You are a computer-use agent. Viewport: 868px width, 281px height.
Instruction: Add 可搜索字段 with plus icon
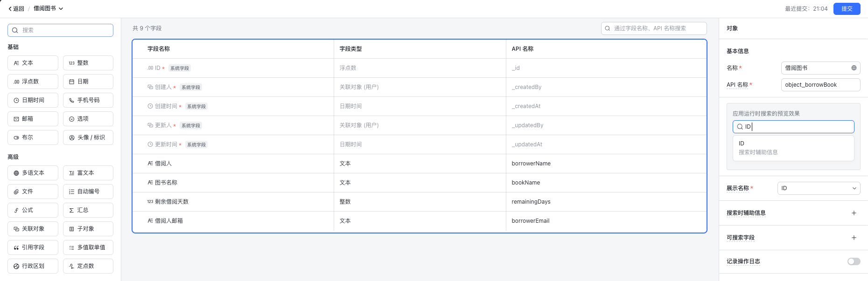click(x=854, y=238)
